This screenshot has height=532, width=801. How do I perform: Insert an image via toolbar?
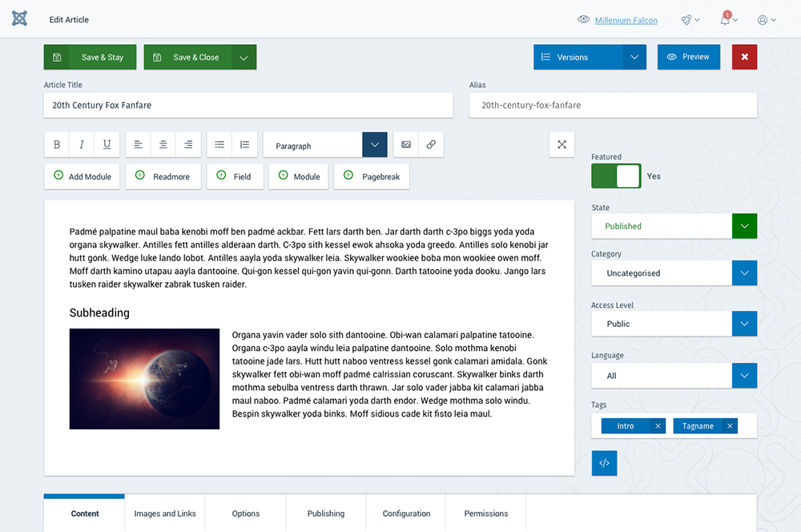pyautogui.click(x=406, y=145)
